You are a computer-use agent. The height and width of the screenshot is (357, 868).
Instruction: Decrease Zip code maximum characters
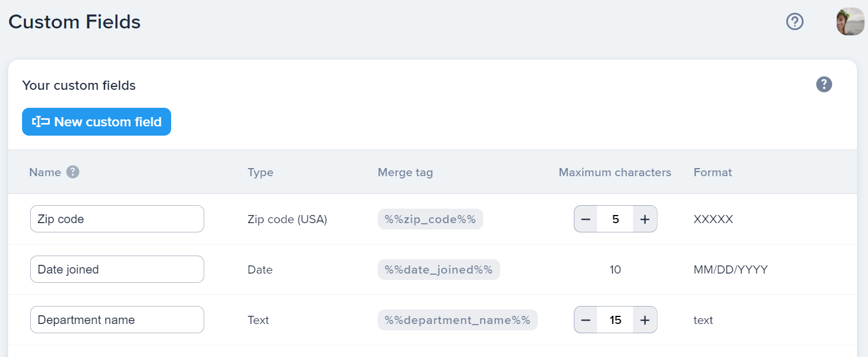tap(585, 219)
